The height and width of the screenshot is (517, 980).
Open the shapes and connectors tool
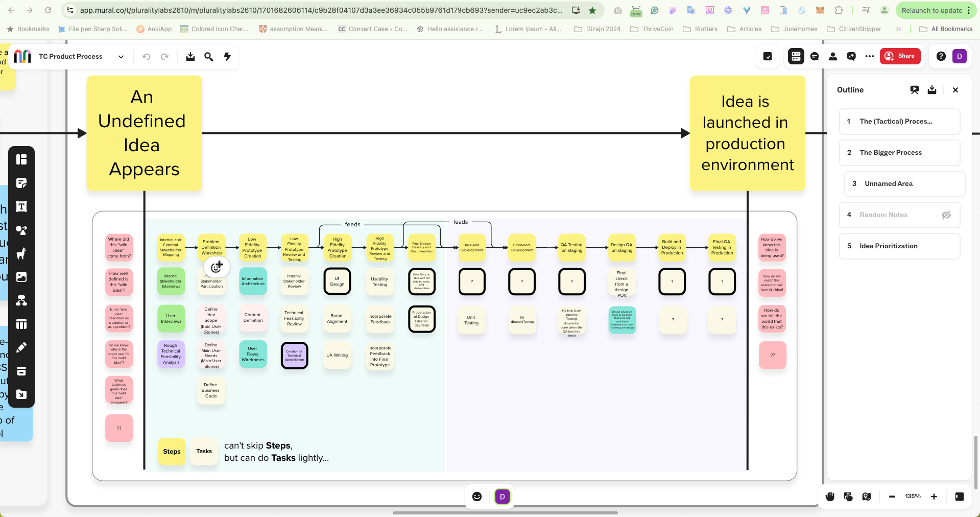pyautogui.click(x=21, y=230)
